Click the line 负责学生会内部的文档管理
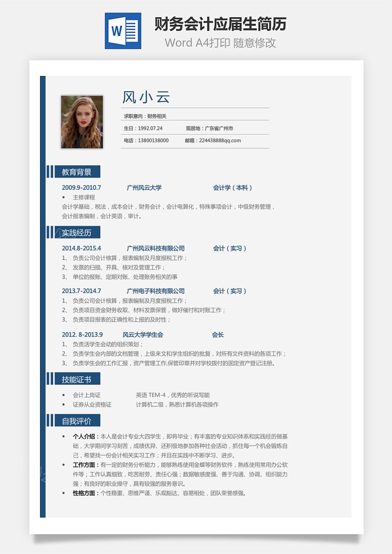The height and width of the screenshot is (554, 392). (x=180, y=353)
